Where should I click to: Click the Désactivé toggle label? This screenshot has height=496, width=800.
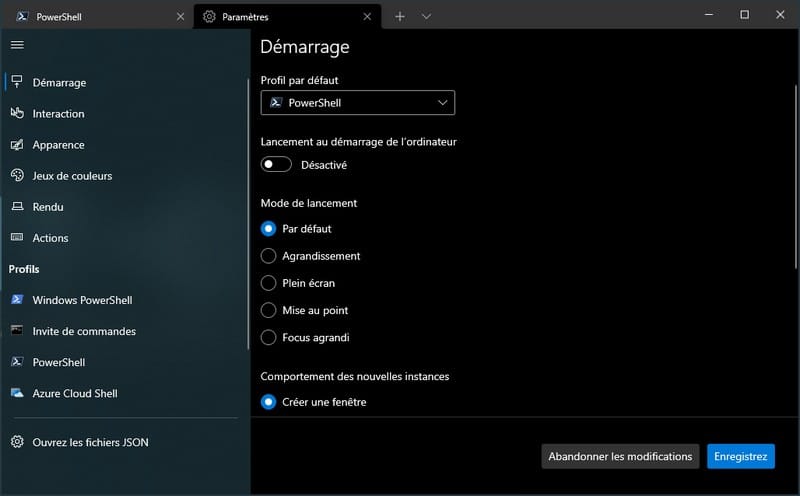(324, 165)
